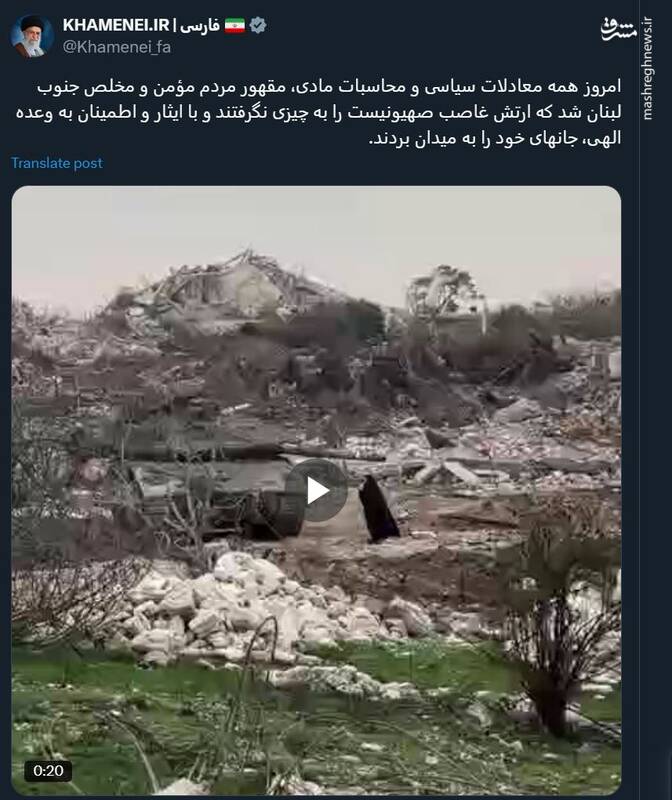Click the Translate post link

pyautogui.click(x=57, y=163)
